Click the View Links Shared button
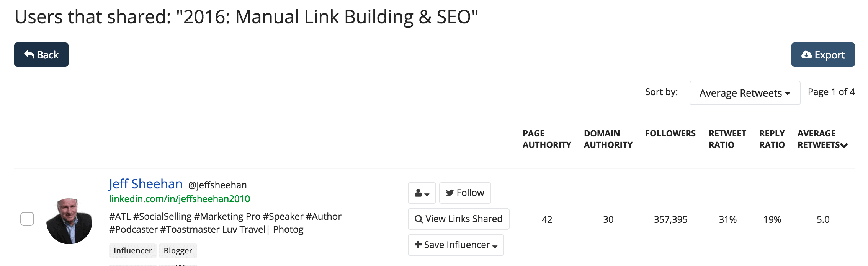The image size is (868, 266). 459,219
